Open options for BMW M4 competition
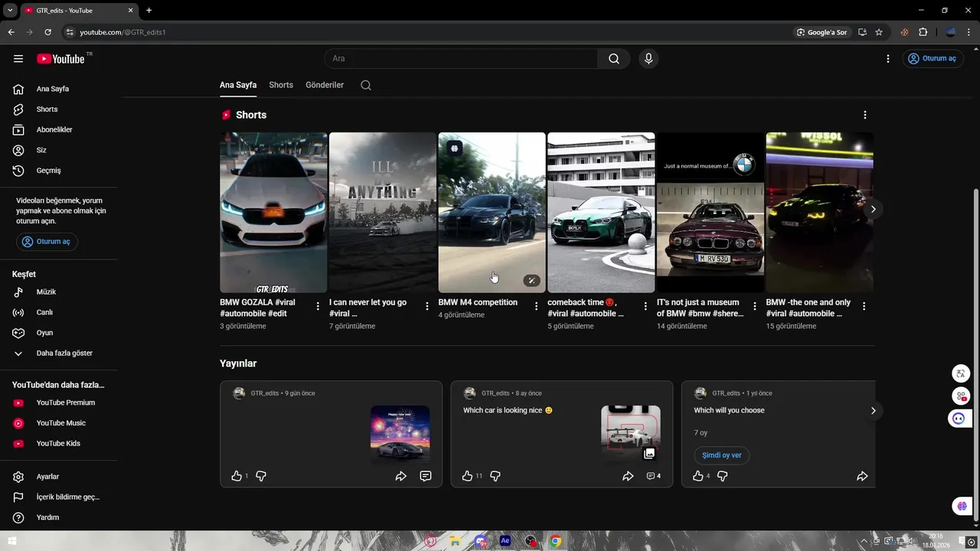The height and width of the screenshot is (551, 980). tap(536, 306)
